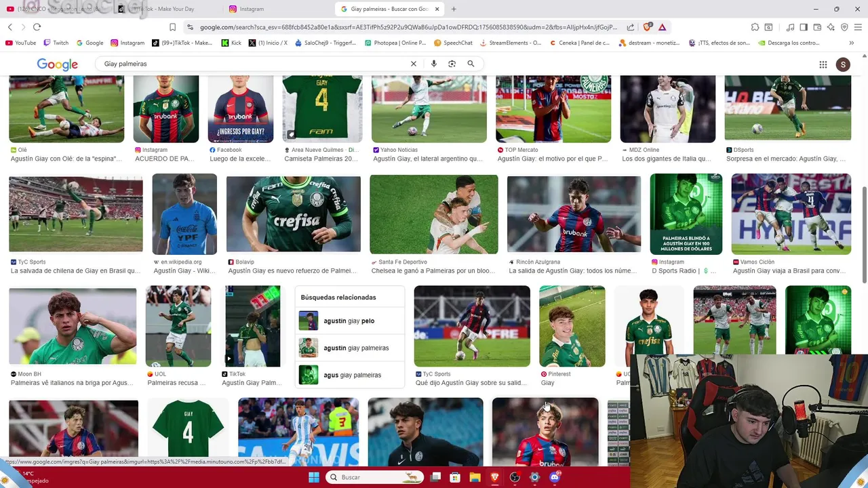Open the Santa Fe Deportivo Chelsea image

(x=433, y=214)
